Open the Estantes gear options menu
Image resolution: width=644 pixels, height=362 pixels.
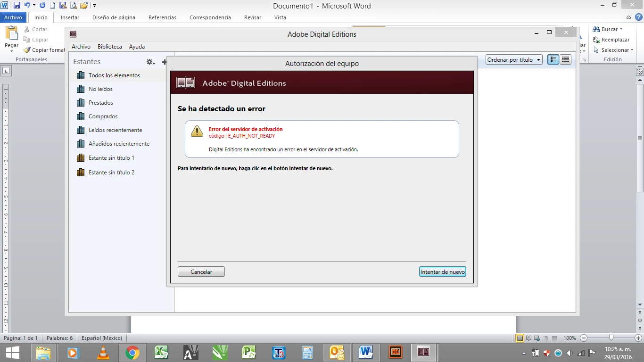pyautogui.click(x=150, y=62)
